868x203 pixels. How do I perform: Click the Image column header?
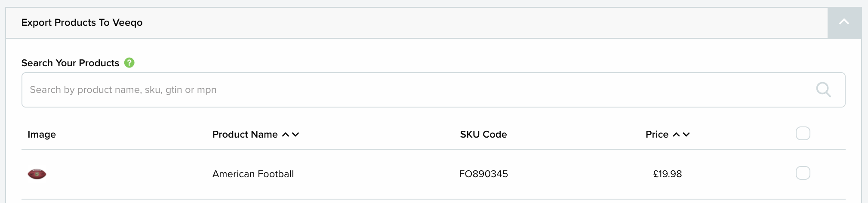point(42,134)
